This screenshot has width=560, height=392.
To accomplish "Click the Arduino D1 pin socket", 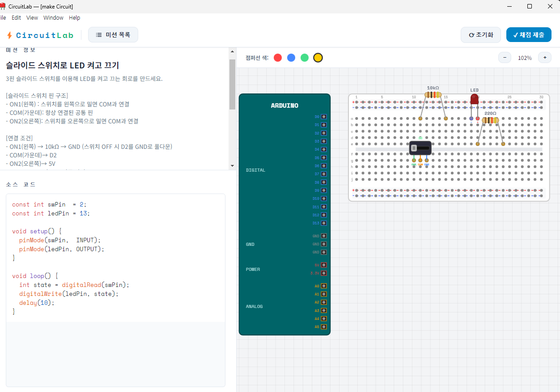I will coord(324,125).
